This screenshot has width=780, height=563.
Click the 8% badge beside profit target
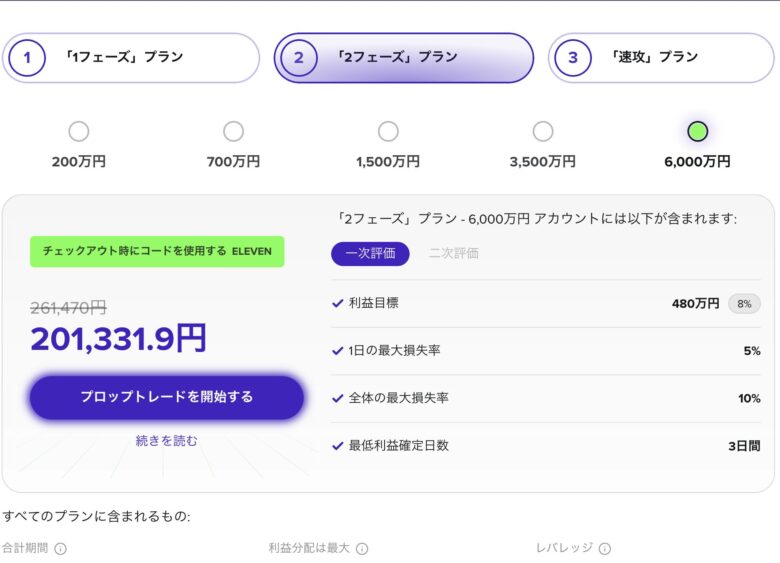coord(743,304)
